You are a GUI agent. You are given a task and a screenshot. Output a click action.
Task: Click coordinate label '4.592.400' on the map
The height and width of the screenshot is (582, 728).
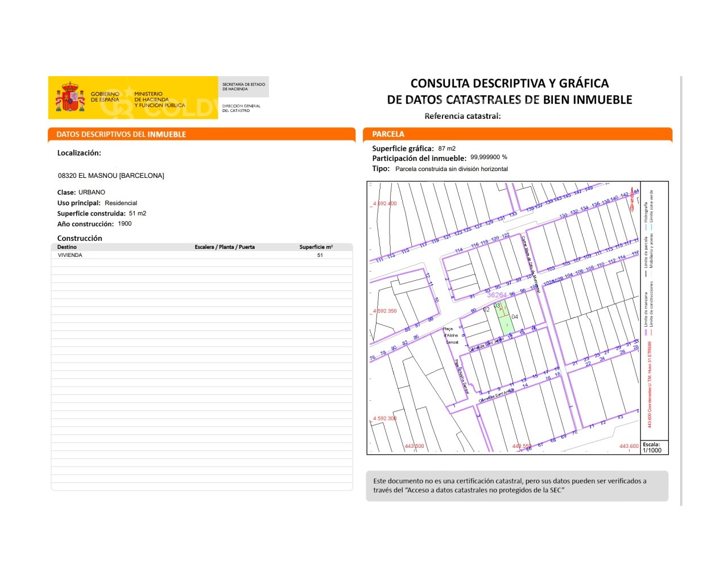coord(385,203)
